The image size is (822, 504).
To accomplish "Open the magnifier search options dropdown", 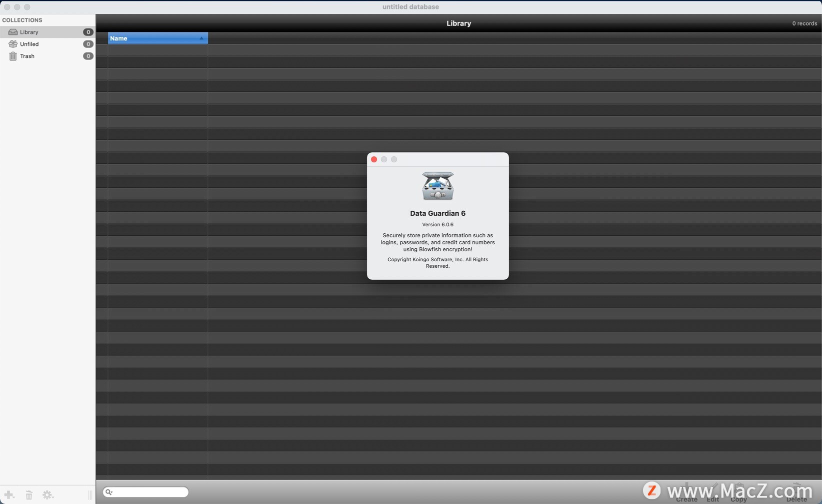I will [x=109, y=492].
